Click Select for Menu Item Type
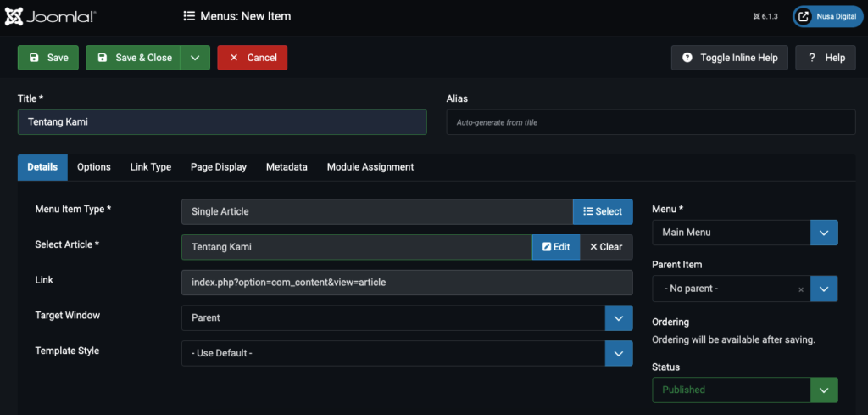 pyautogui.click(x=603, y=211)
